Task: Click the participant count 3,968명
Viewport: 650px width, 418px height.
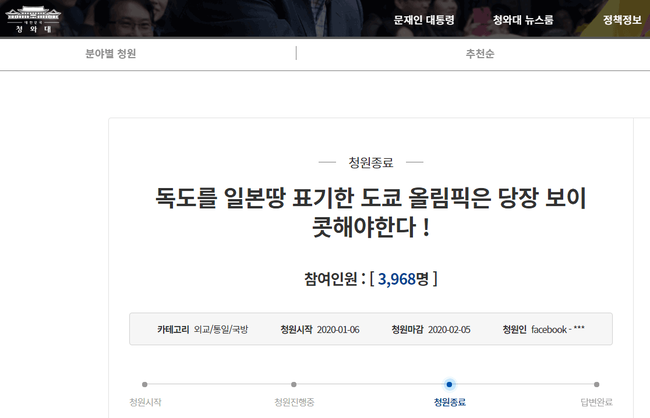Action: click(403, 279)
